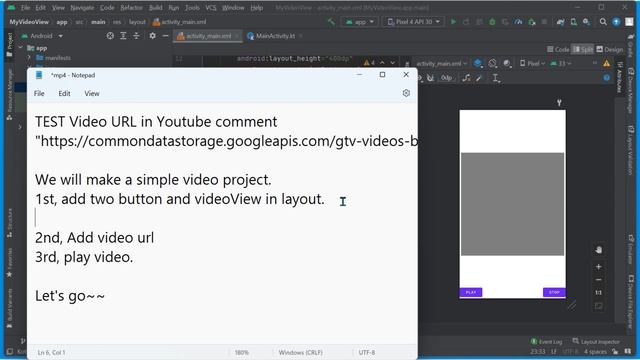Toggle the Project tool window side tab
This screenshot has height=360, width=640.
point(9,45)
